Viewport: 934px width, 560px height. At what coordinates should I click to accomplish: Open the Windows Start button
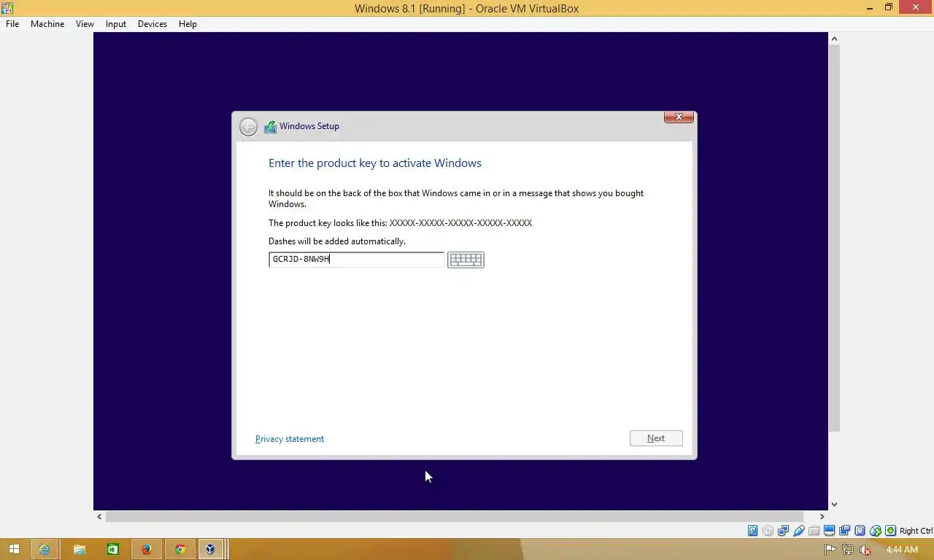point(15,549)
